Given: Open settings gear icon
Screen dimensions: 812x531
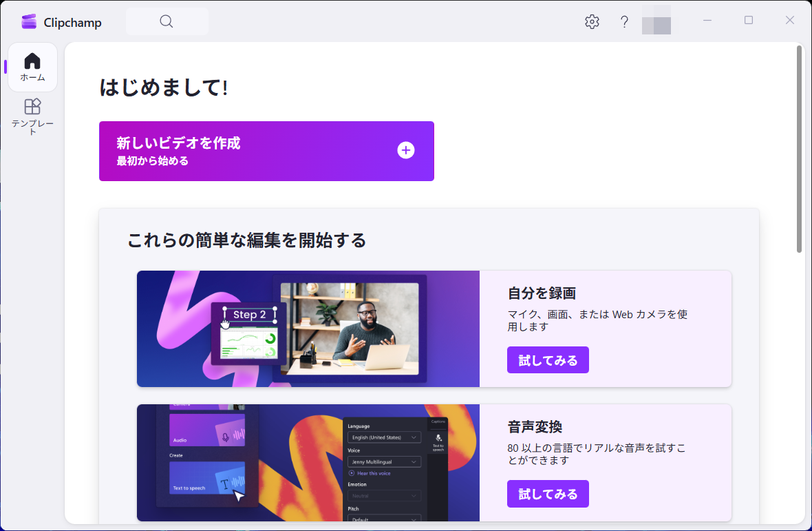Looking at the screenshot, I should 592,22.
